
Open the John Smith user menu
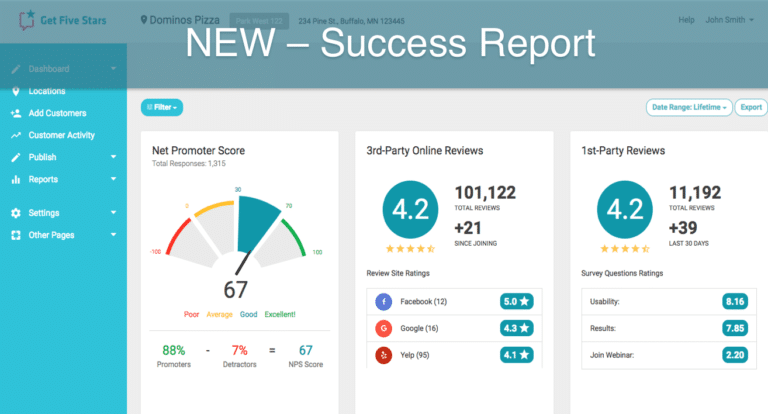729,20
